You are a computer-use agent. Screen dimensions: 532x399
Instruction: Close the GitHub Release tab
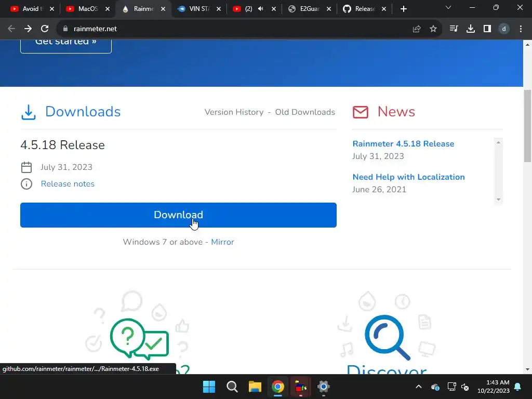(x=384, y=9)
